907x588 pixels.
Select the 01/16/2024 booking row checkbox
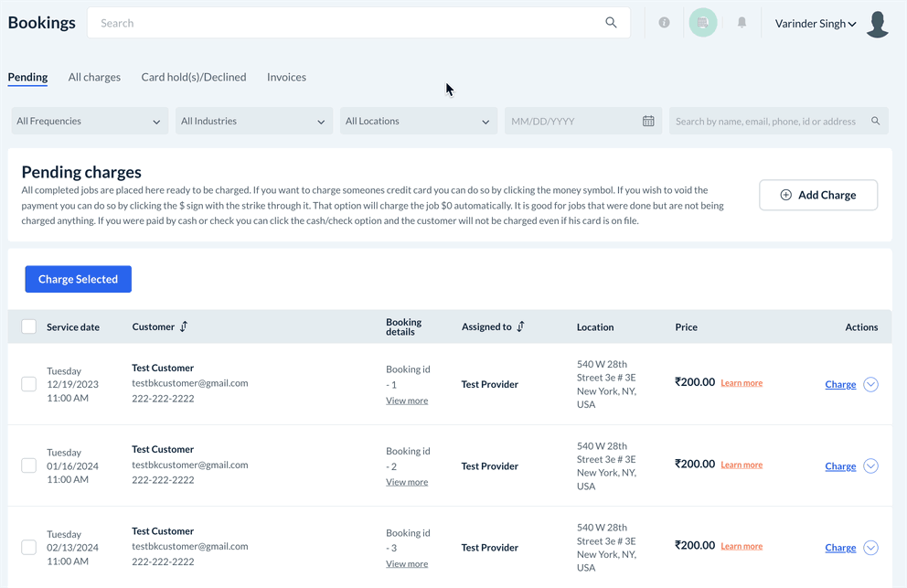29,465
